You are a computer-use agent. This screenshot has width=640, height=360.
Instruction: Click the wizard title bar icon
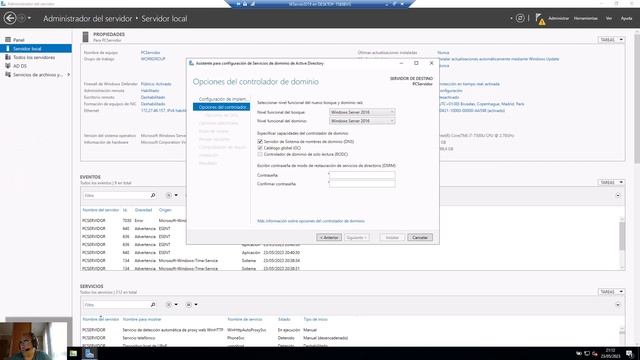(x=191, y=63)
